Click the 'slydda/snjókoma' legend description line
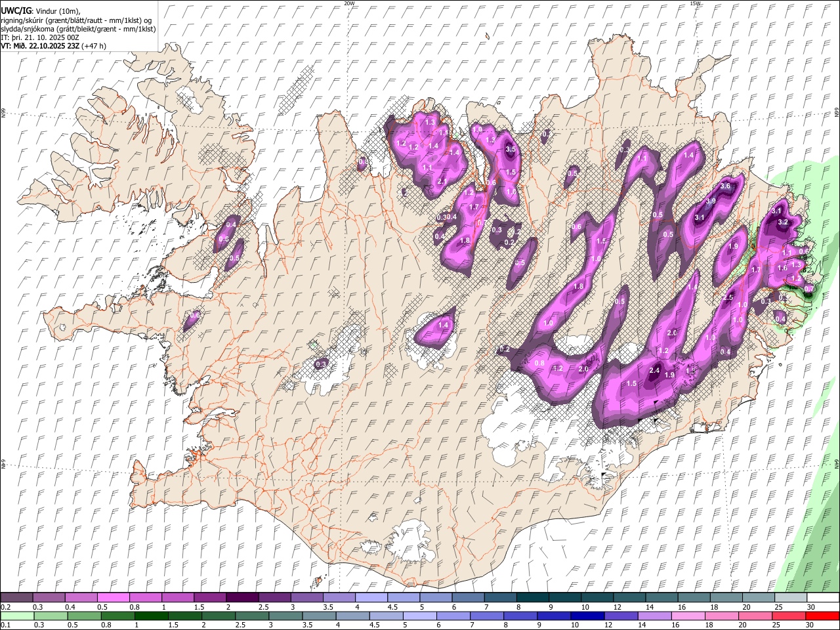This screenshot has width=840, height=630. pyautogui.click(x=77, y=29)
